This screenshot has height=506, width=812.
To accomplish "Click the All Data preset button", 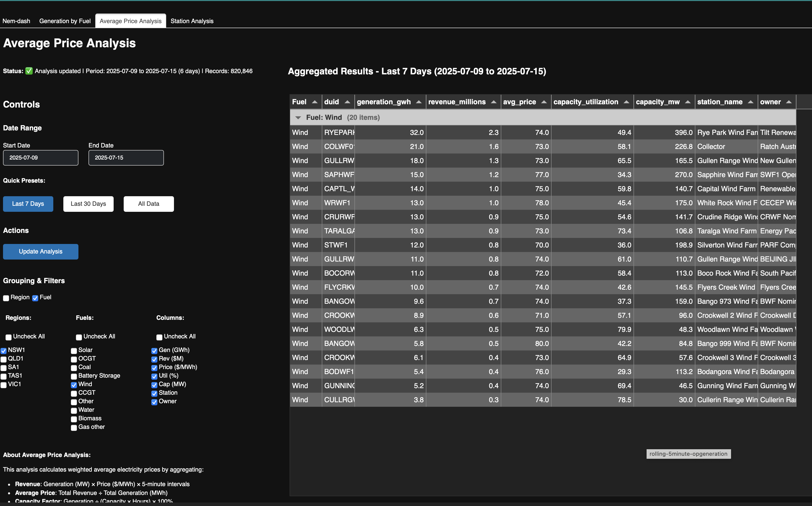I will coord(149,204).
